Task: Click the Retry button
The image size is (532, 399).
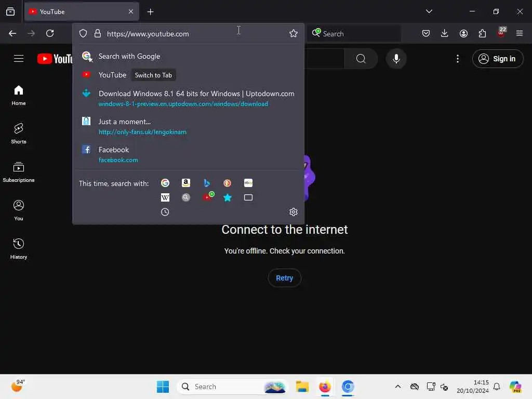Action: [x=284, y=278]
